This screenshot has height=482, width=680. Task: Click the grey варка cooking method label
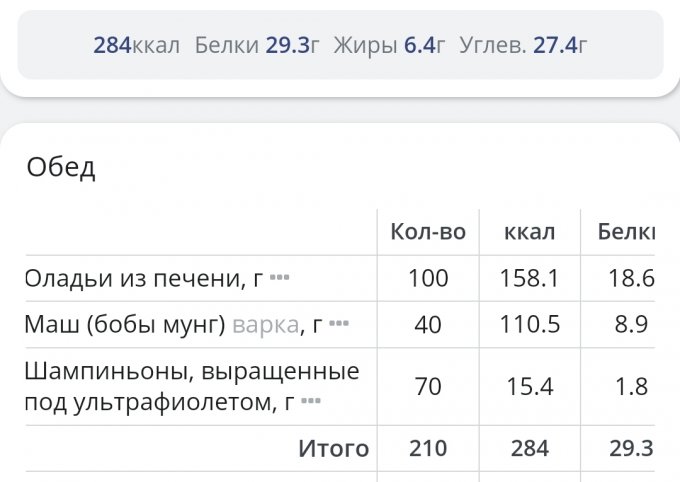[265, 324]
